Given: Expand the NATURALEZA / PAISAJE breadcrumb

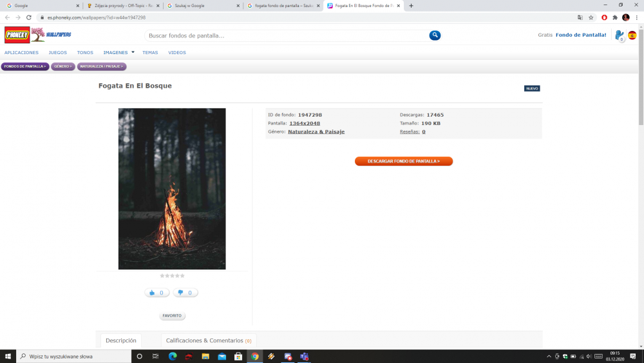Looking at the screenshot, I should [x=101, y=66].
